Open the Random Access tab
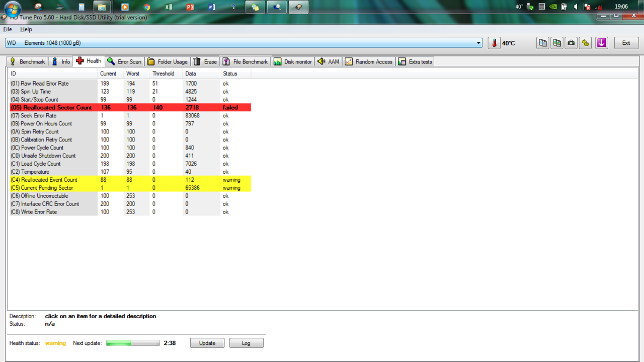The width and height of the screenshot is (644, 362). click(x=369, y=61)
